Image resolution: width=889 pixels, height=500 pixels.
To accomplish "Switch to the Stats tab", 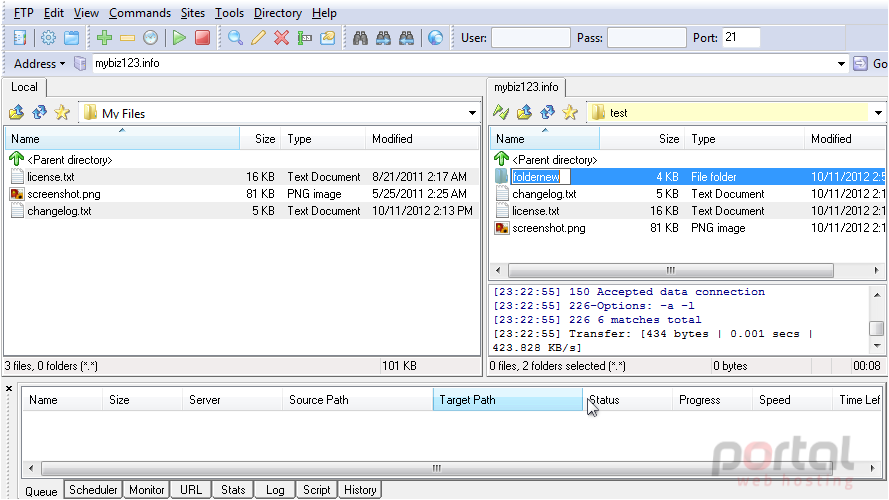I will point(233,490).
